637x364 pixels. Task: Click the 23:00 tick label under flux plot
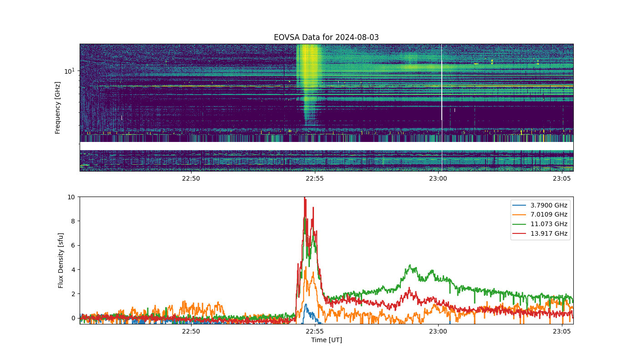point(438,331)
